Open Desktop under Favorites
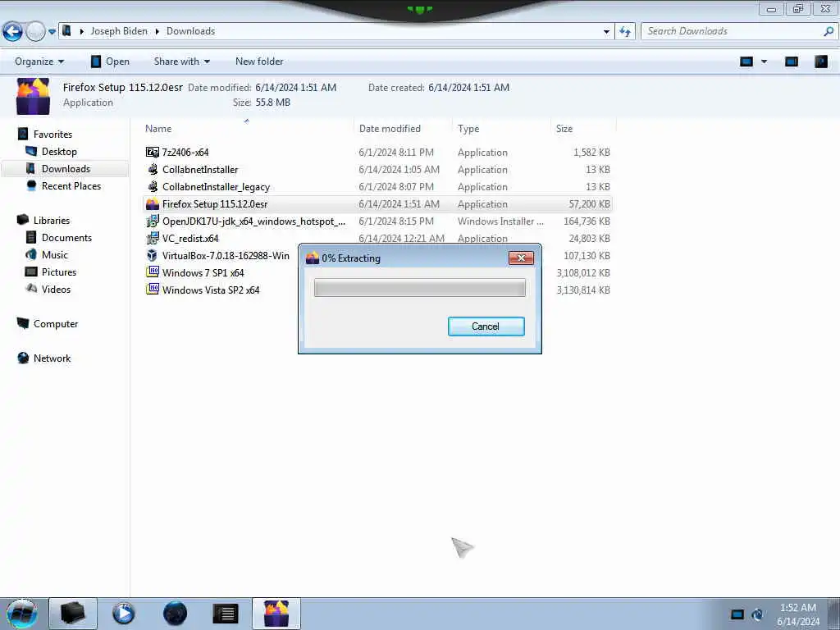 59,152
